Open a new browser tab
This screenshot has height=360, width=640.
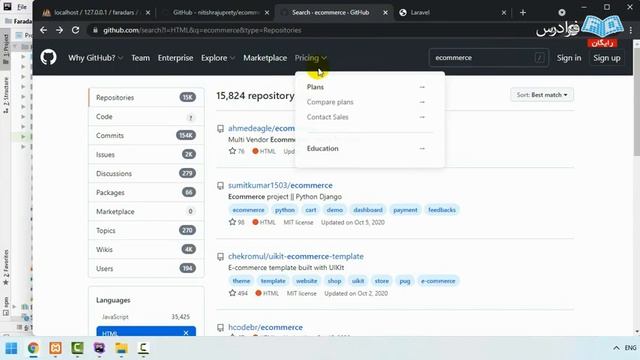click(523, 13)
